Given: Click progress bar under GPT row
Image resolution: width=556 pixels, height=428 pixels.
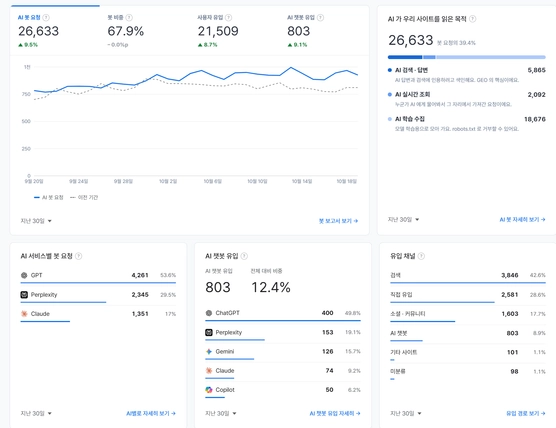Looking at the screenshot, I should 98,283.
